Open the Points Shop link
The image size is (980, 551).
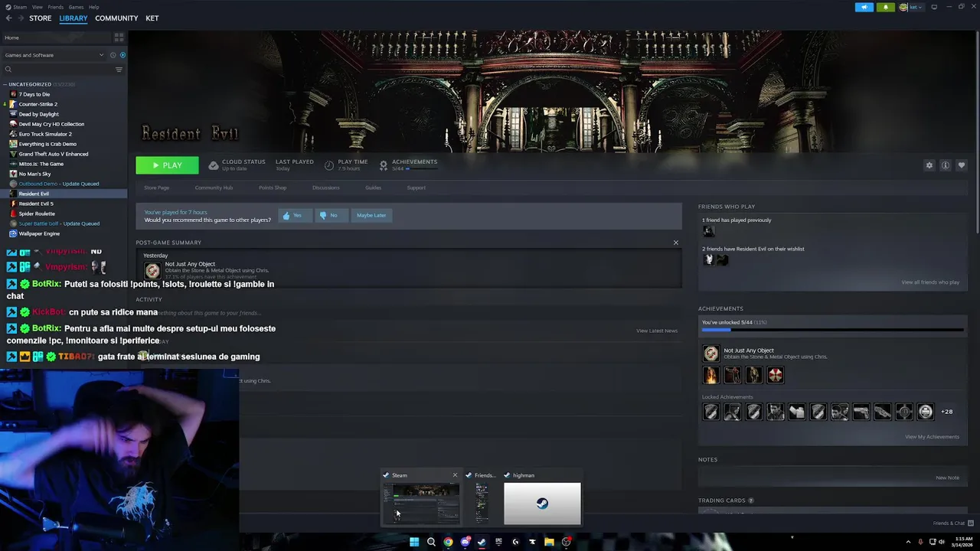click(x=273, y=187)
